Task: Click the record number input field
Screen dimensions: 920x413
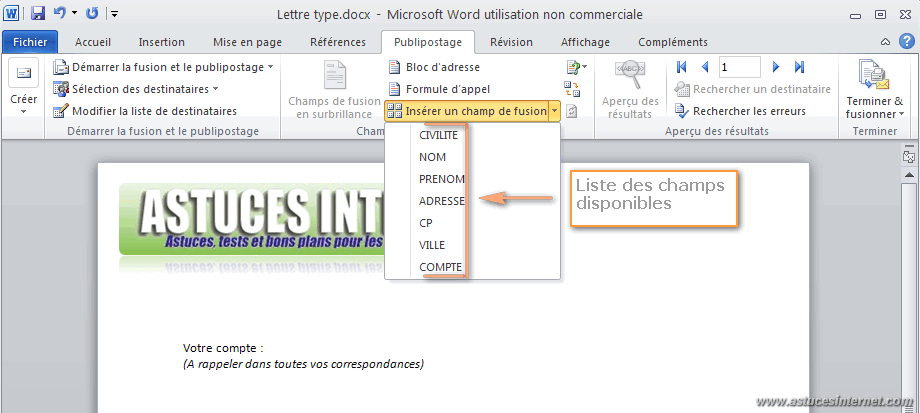Action: (x=740, y=67)
